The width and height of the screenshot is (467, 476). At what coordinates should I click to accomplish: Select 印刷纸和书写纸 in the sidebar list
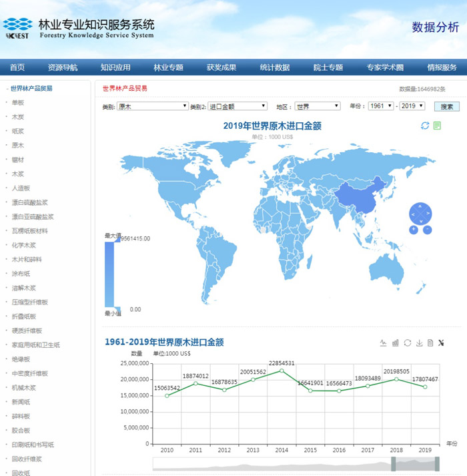coord(33,445)
